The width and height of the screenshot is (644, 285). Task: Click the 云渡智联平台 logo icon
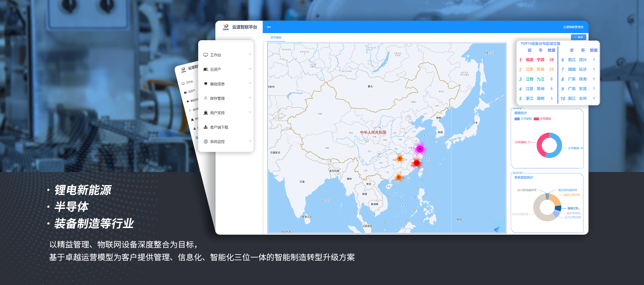tap(226, 27)
